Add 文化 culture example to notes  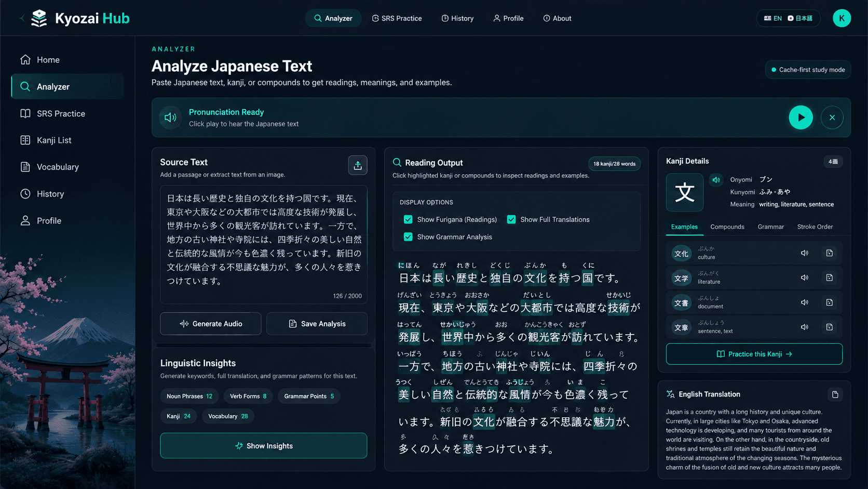coord(829,253)
